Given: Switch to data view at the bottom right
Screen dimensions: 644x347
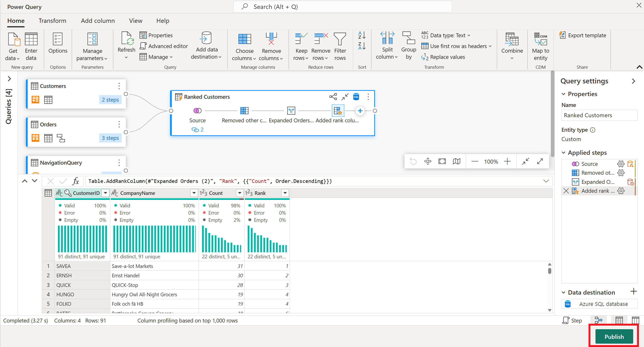Looking at the screenshot, I should click(619, 320).
